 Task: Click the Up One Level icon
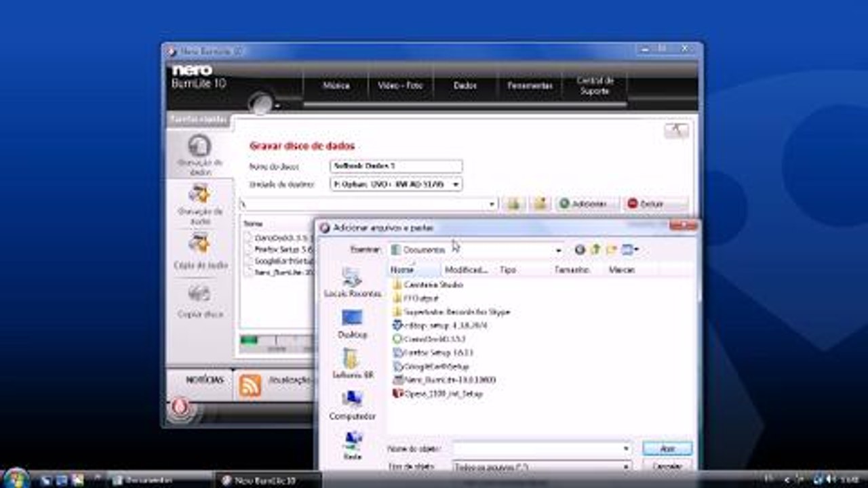[x=596, y=249]
